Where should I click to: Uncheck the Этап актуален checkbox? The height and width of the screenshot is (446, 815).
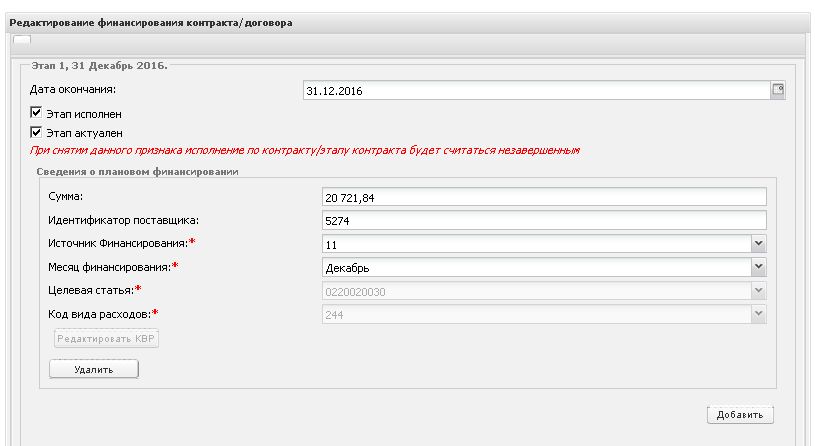(37, 131)
